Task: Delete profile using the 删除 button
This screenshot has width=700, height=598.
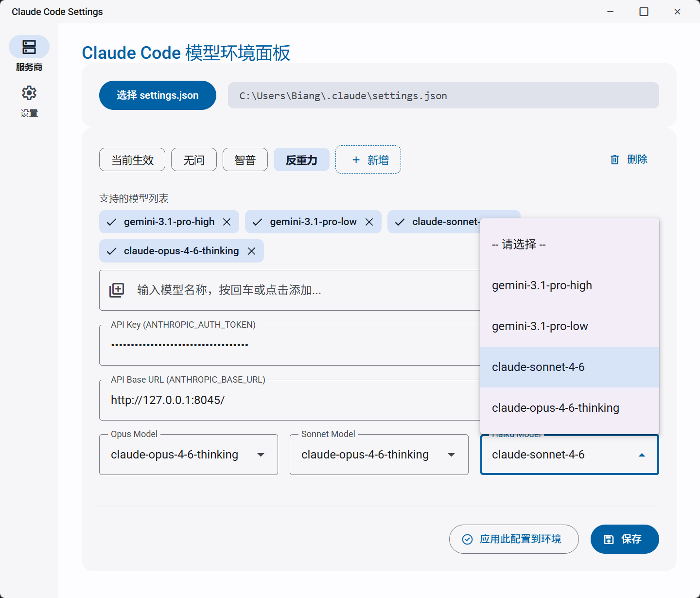Action: [629, 159]
